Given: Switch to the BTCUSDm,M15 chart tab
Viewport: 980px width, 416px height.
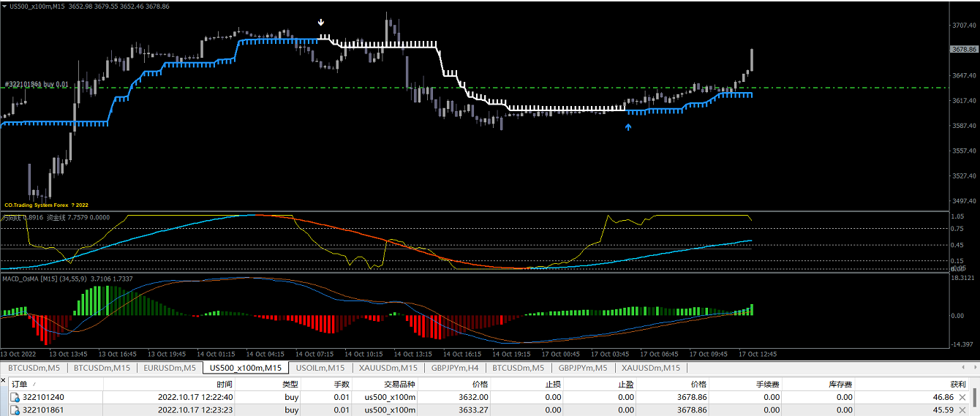Looking at the screenshot, I should click(102, 368).
